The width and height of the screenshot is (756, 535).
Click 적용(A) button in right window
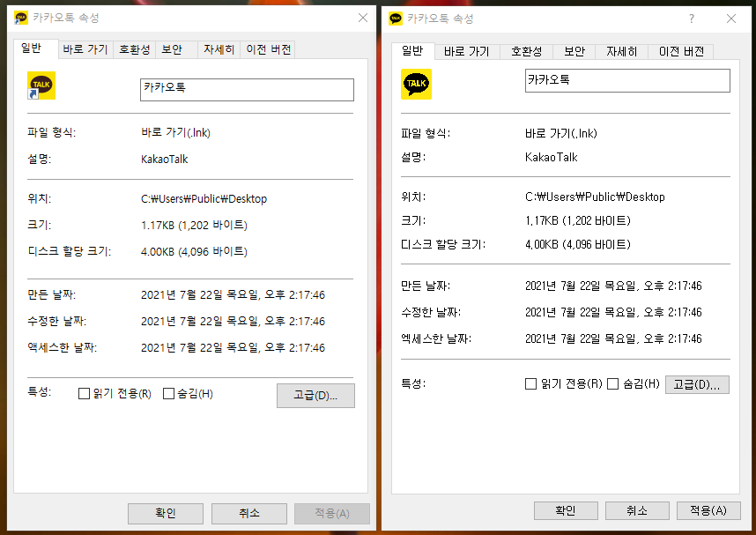(x=708, y=510)
